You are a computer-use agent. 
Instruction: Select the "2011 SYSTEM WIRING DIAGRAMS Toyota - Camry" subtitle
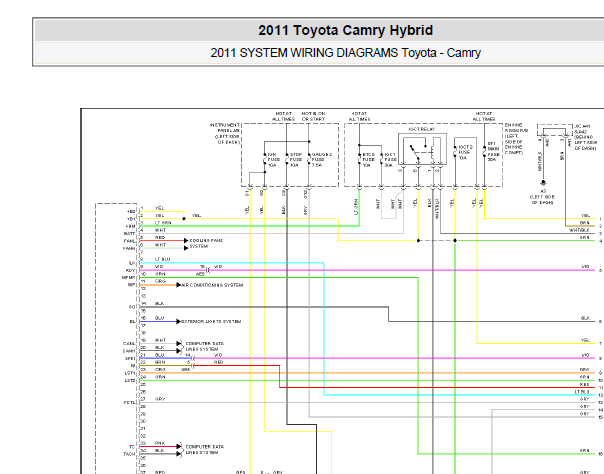click(346, 53)
